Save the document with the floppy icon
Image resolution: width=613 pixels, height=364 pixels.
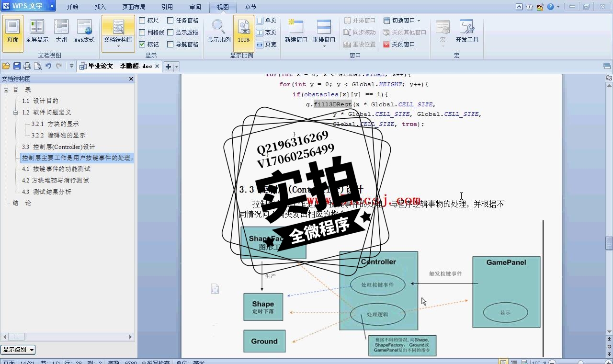tap(17, 66)
